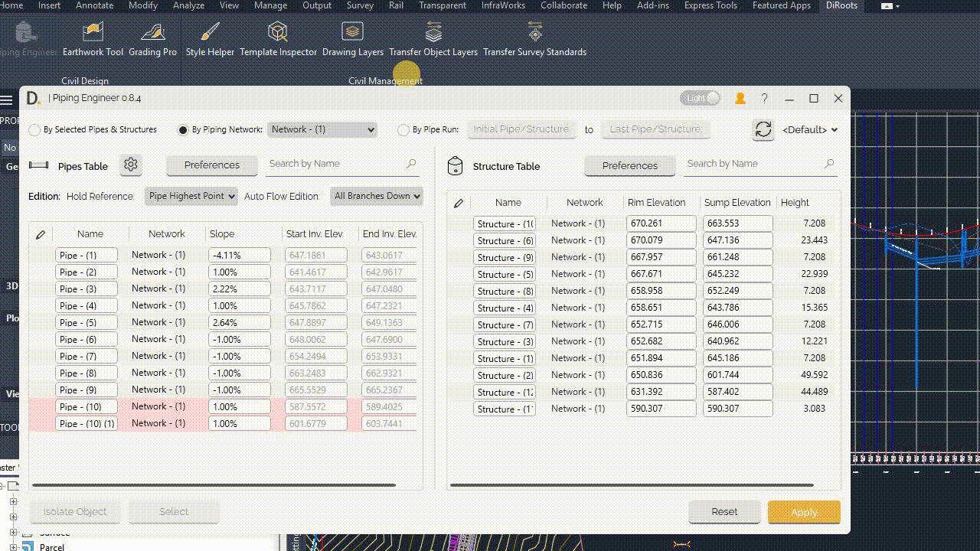Click the Pipes Table search field
This screenshot has height=551, width=980.
coord(335,164)
